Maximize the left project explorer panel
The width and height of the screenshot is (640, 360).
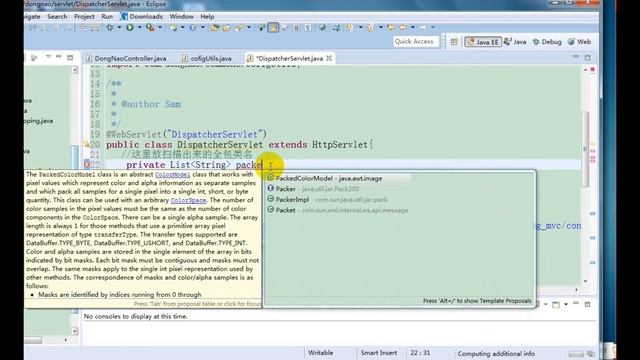click(x=70, y=58)
